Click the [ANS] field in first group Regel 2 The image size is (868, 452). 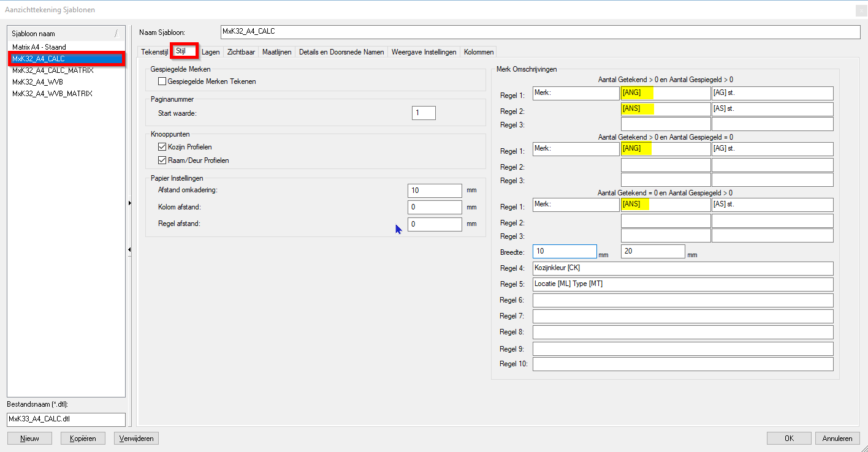pos(666,109)
